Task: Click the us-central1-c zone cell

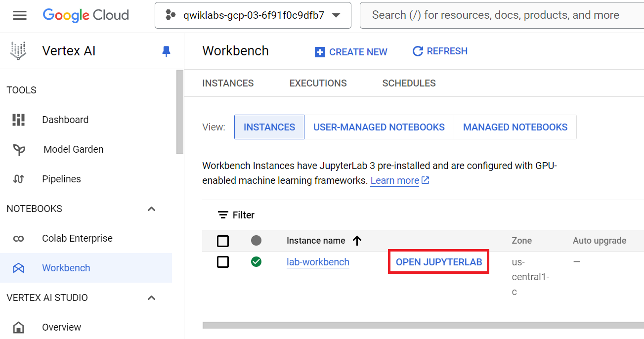Action: coord(530,277)
